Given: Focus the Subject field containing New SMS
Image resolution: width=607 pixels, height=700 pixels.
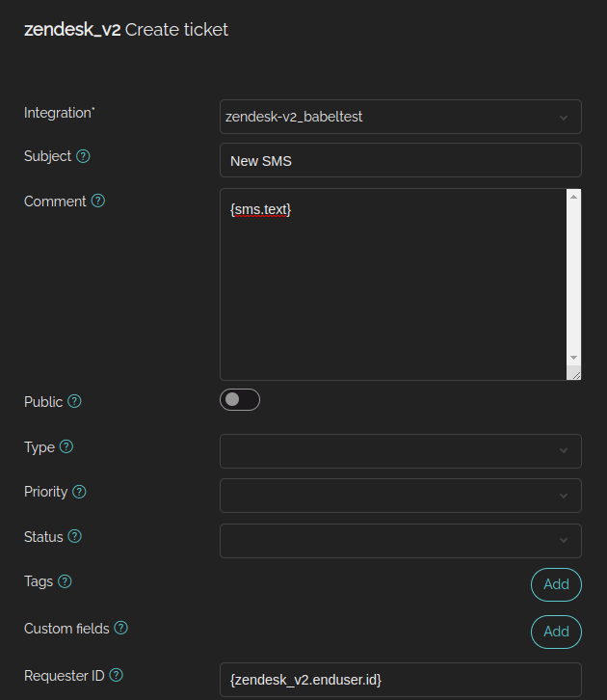Looking at the screenshot, I should coord(401,160).
